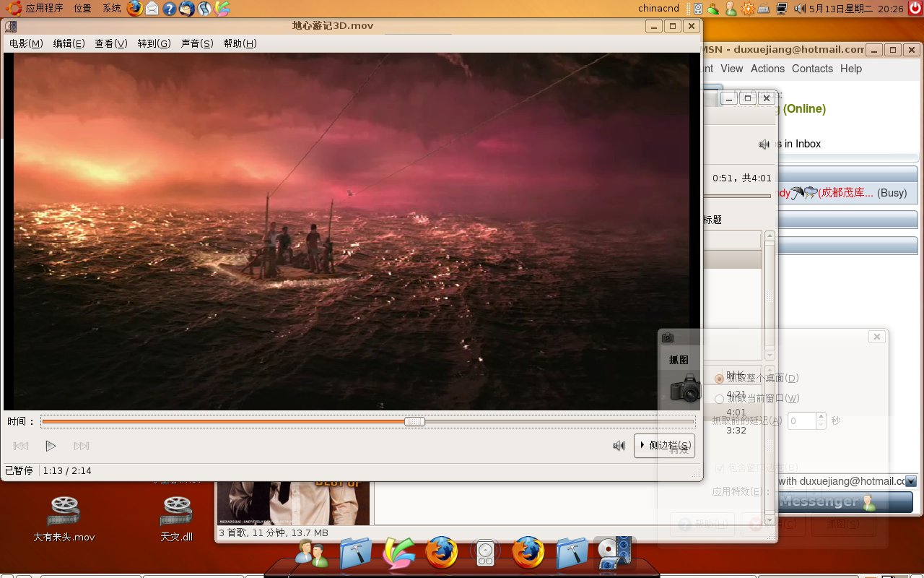Open the Help menu in MSN window
This screenshot has height=578, width=924.
point(851,69)
